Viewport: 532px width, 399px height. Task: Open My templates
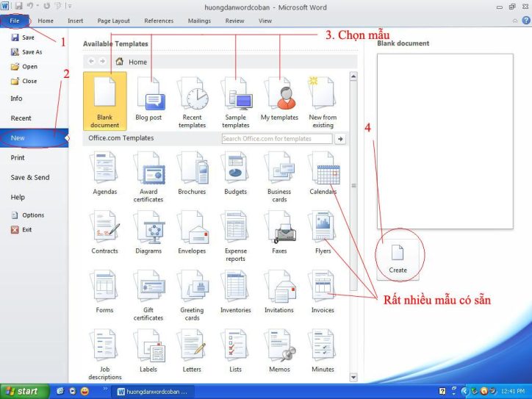coord(279,99)
